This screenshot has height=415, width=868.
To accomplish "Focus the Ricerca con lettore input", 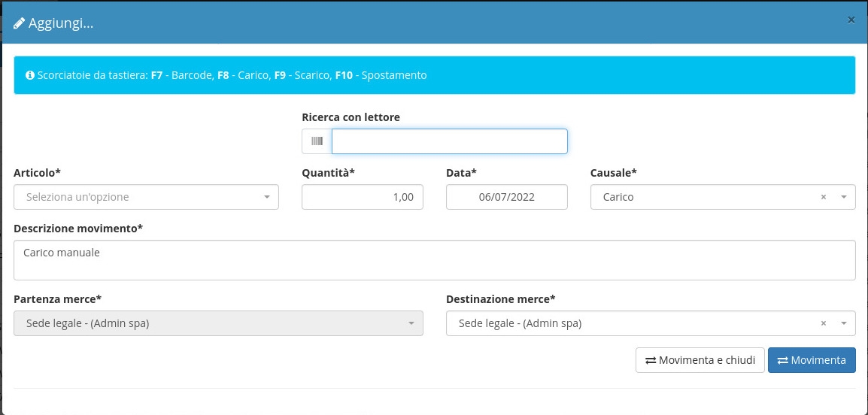I will (x=449, y=141).
